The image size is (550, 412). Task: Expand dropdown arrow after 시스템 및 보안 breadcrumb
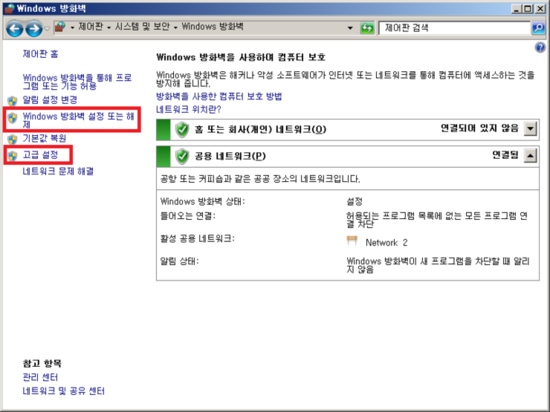(x=175, y=28)
